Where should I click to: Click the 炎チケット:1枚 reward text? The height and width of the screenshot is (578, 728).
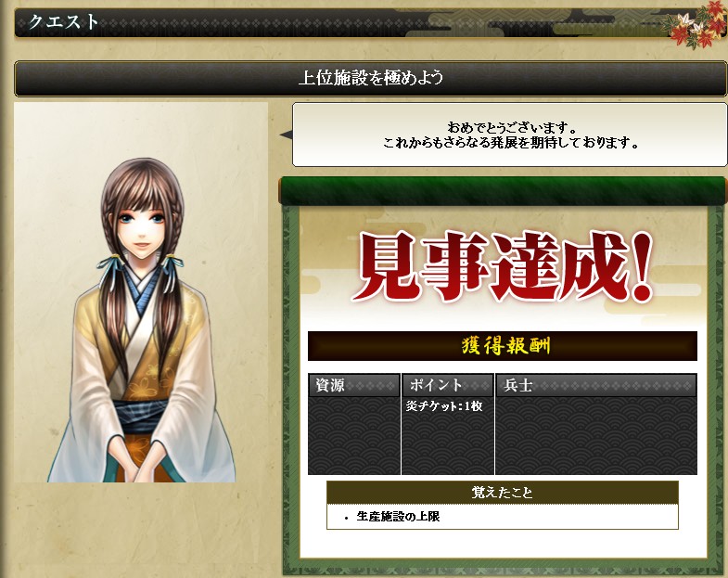(x=444, y=406)
